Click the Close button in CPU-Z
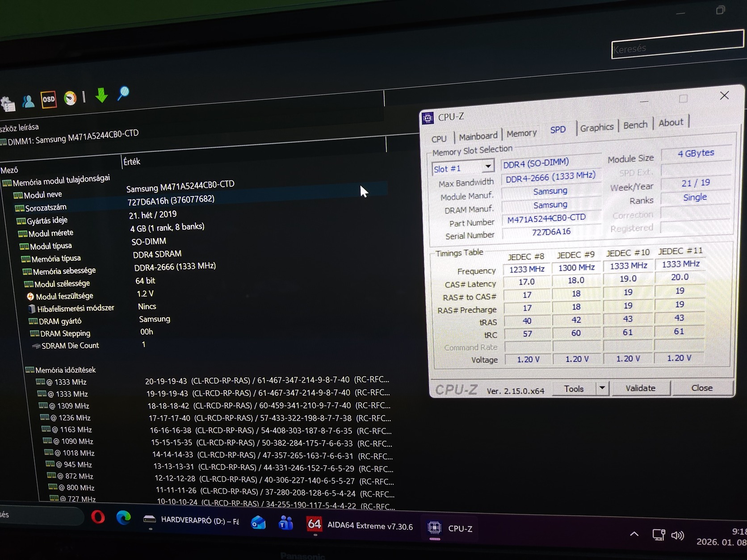This screenshot has height=560, width=747. [701, 388]
